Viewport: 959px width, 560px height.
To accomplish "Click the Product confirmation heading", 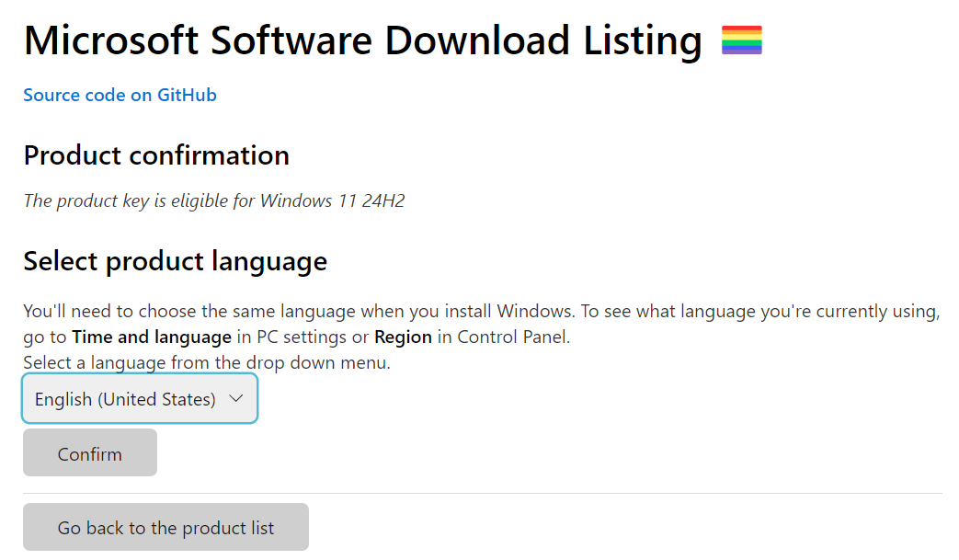I will (x=156, y=155).
